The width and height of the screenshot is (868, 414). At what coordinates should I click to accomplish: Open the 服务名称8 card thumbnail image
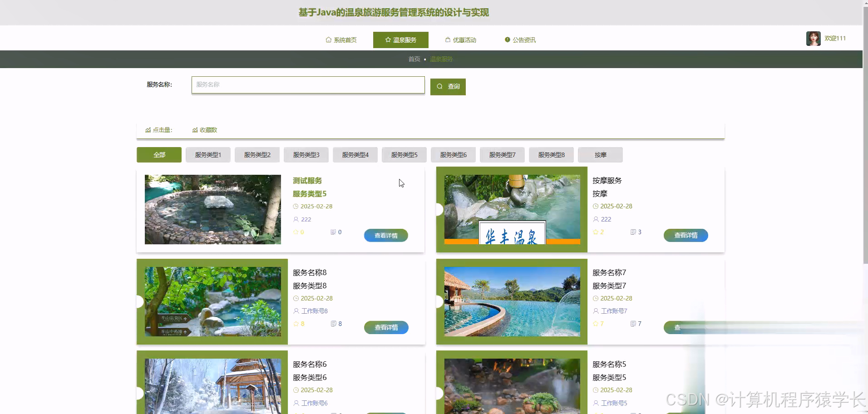213,302
